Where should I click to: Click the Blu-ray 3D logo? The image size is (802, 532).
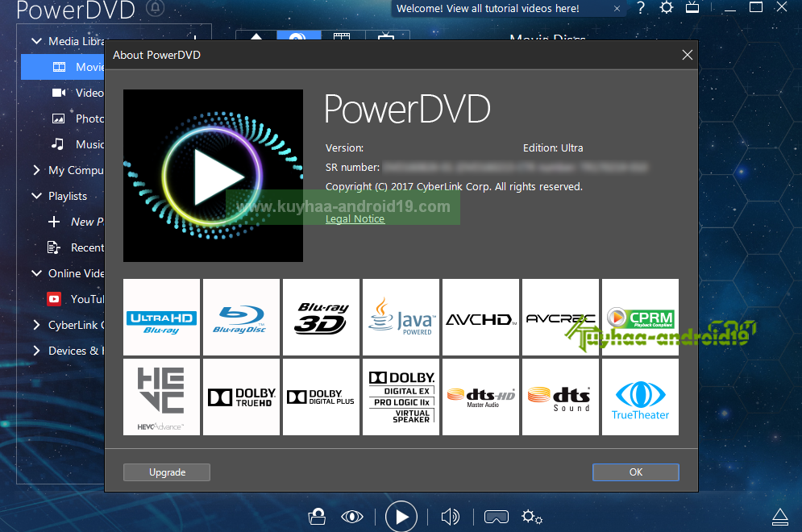point(322,317)
